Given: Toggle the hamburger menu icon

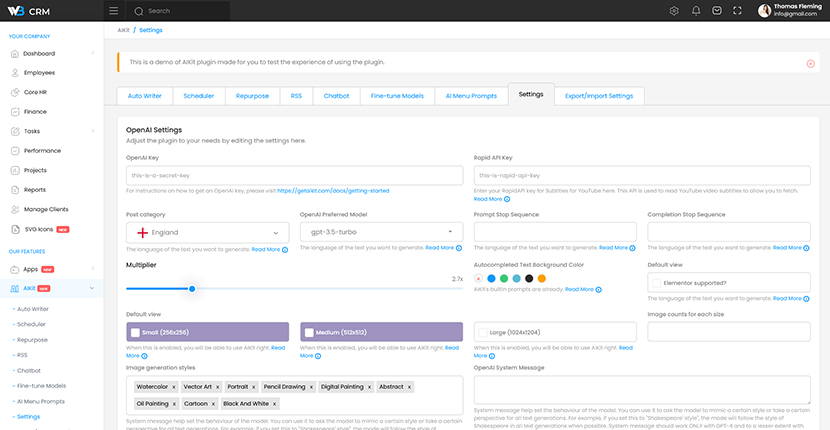Looking at the screenshot, I should pyautogui.click(x=113, y=11).
